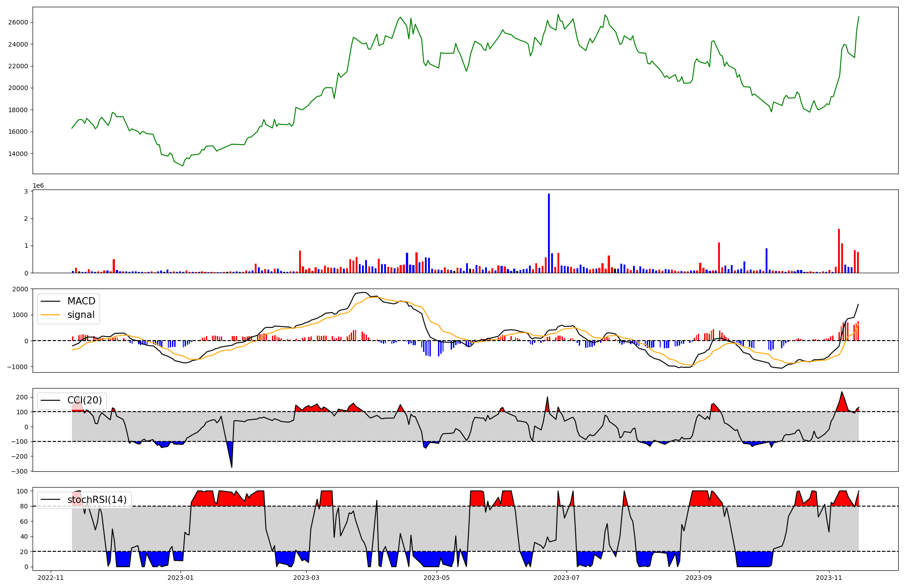The image size is (905, 588).
Task: Click the 26000 price axis label
Action: click(x=18, y=23)
